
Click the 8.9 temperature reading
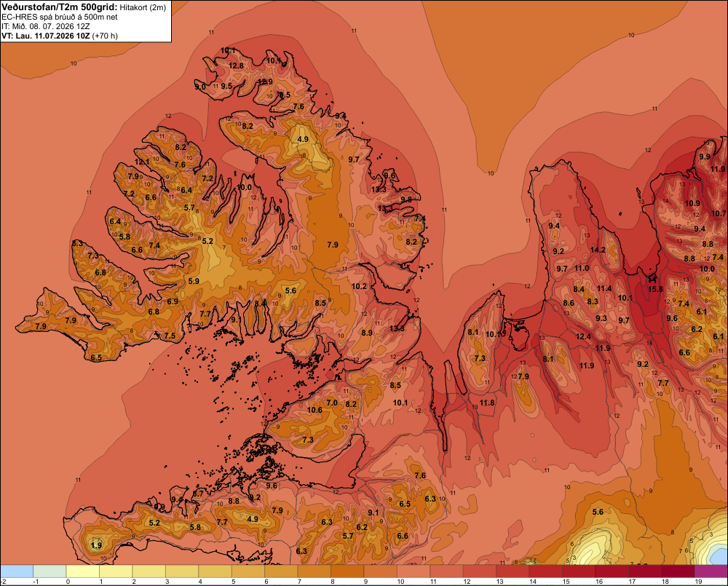point(367,333)
